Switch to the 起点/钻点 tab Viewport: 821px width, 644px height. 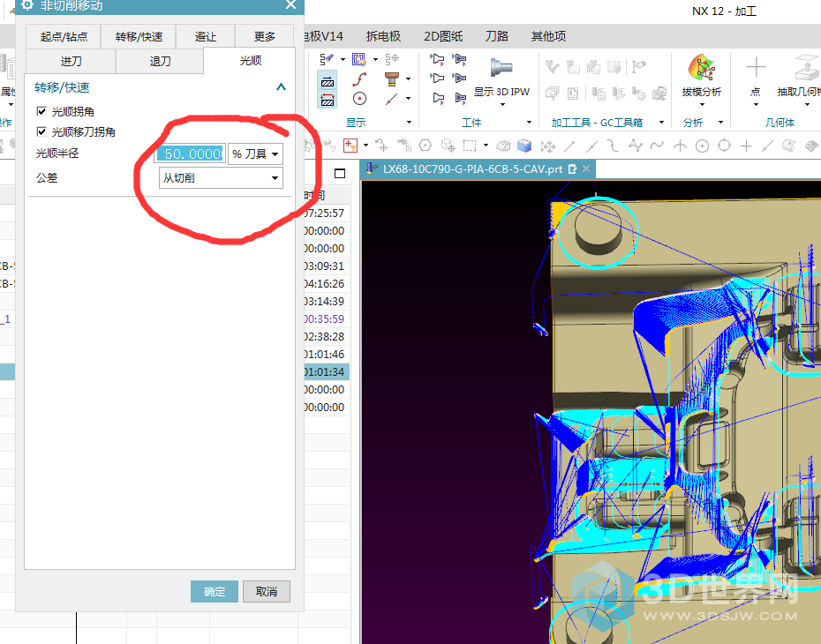pos(64,36)
